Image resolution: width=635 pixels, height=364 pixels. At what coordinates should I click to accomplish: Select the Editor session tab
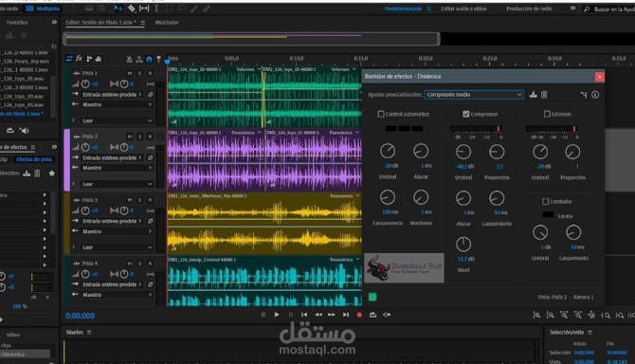(x=100, y=22)
